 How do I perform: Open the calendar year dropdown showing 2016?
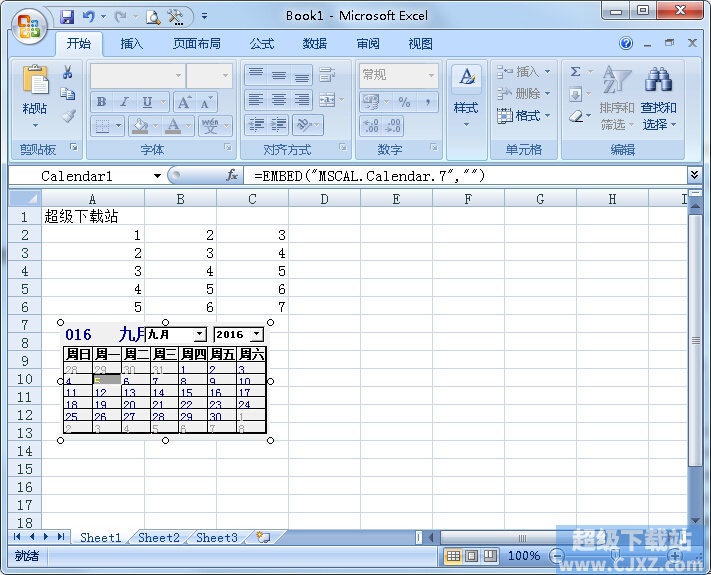tap(257, 334)
